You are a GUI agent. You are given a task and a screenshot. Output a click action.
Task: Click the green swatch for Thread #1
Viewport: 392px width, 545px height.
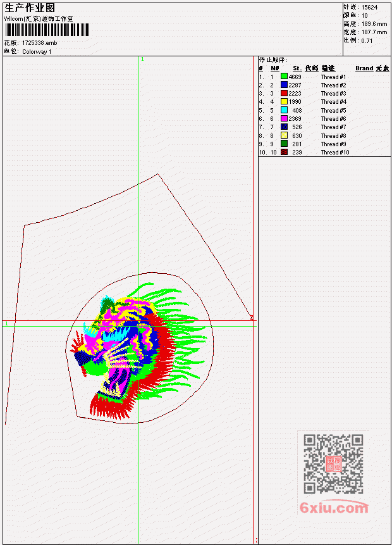(284, 77)
